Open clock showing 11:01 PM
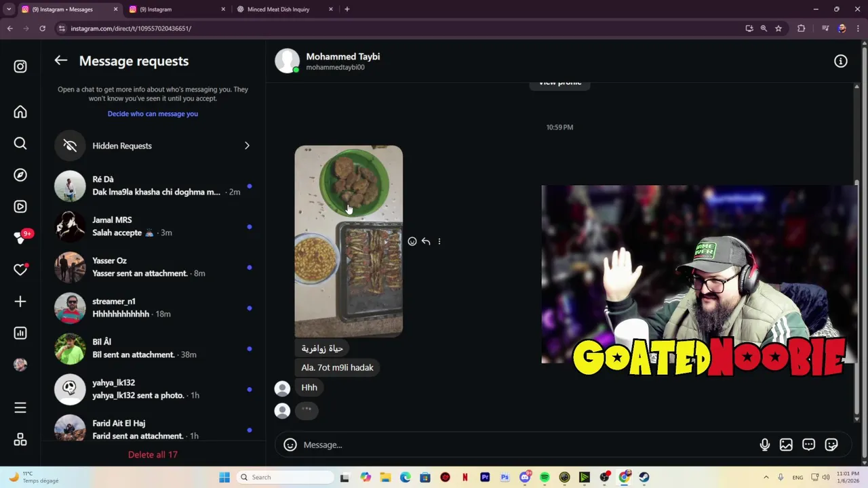The width and height of the screenshot is (868, 488). tap(848, 477)
